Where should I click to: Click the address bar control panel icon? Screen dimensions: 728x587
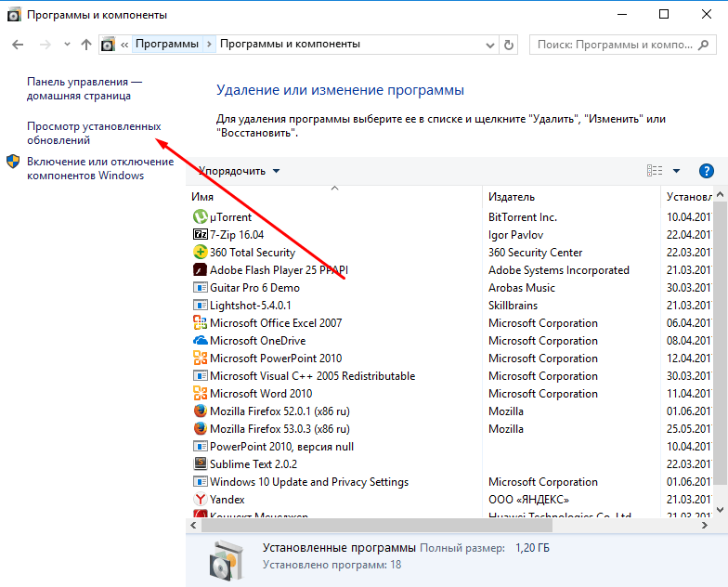pyautogui.click(x=108, y=45)
